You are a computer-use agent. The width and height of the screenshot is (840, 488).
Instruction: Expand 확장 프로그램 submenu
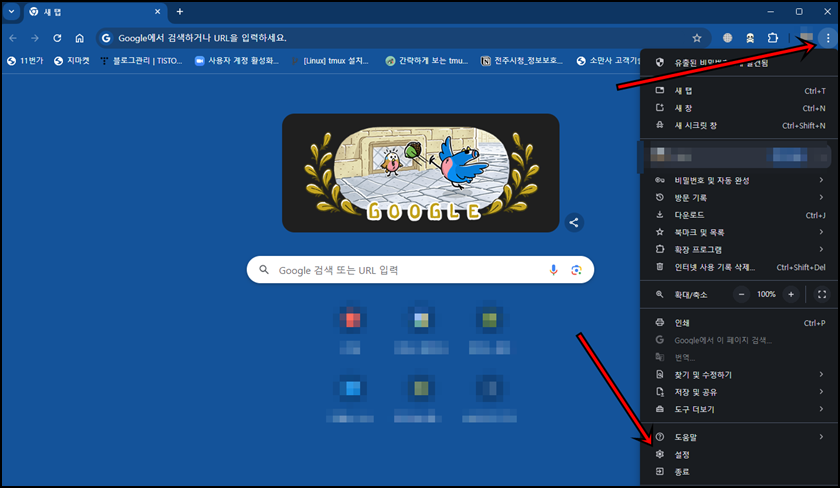pyautogui.click(x=740, y=249)
